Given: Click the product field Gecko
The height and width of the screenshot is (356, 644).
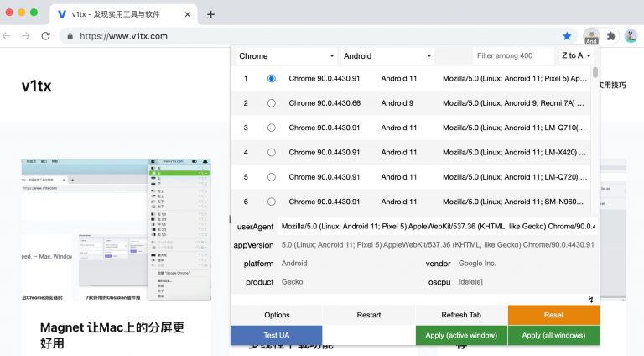Looking at the screenshot, I should tap(346, 282).
